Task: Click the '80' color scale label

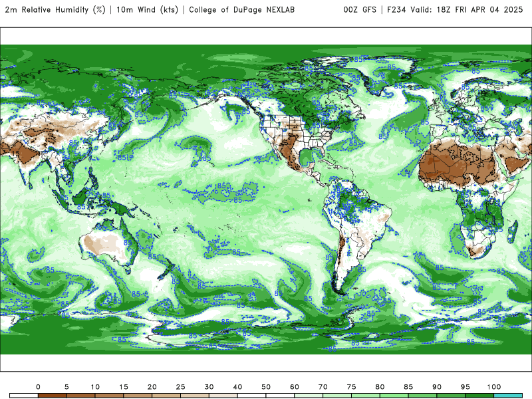Action: tap(380, 387)
